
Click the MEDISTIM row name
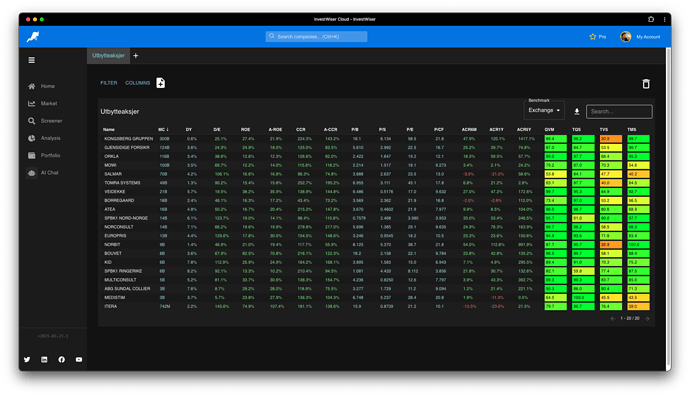(x=114, y=297)
